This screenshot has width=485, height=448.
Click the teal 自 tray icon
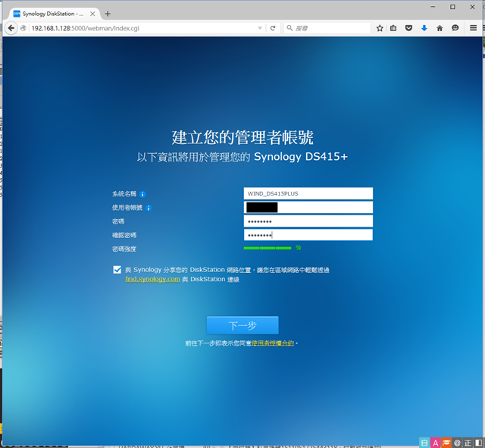point(424,443)
